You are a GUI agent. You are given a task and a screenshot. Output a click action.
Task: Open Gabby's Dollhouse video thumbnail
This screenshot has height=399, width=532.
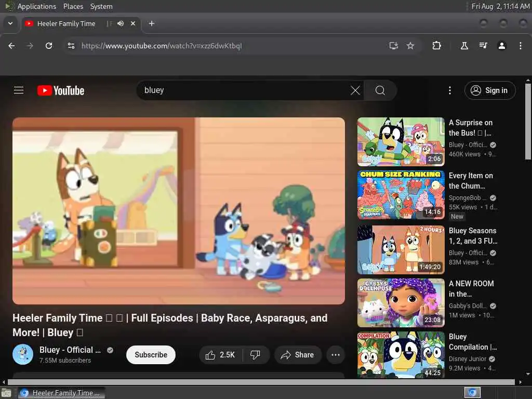click(x=401, y=303)
